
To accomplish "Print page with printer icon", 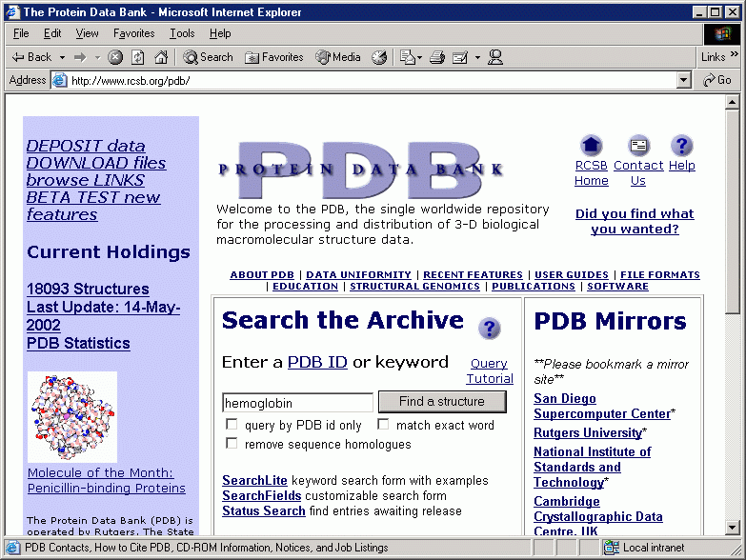I will [x=437, y=57].
